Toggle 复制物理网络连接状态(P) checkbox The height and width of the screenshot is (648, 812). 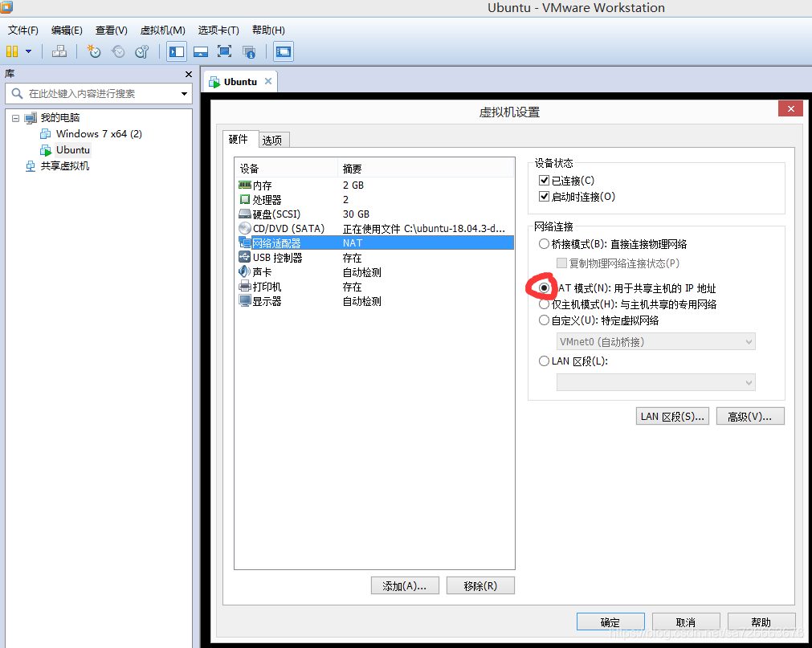[x=561, y=263]
